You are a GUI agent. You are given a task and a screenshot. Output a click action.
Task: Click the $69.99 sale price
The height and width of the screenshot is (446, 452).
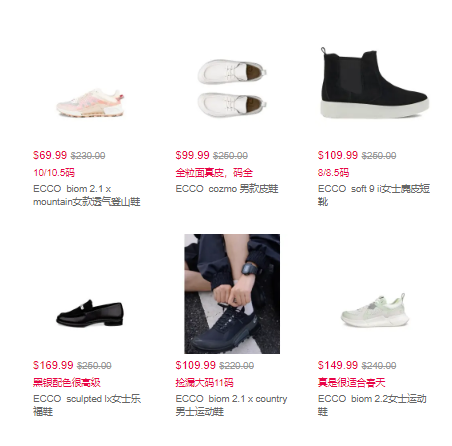tap(50, 155)
